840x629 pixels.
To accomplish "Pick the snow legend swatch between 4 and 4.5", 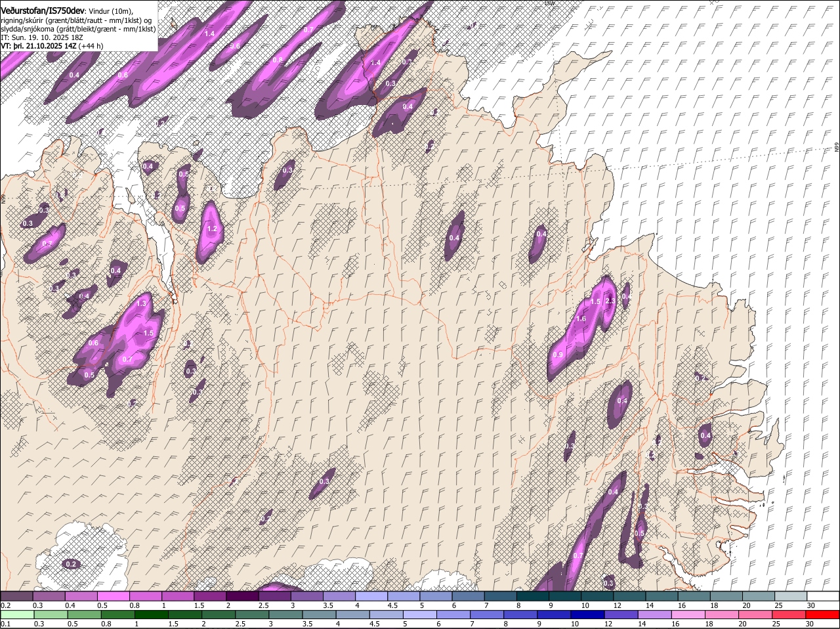I will (371, 596).
